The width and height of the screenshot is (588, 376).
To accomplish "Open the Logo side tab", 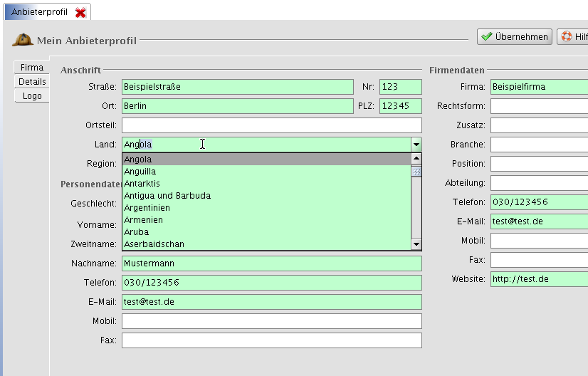I will click(x=32, y=96).
